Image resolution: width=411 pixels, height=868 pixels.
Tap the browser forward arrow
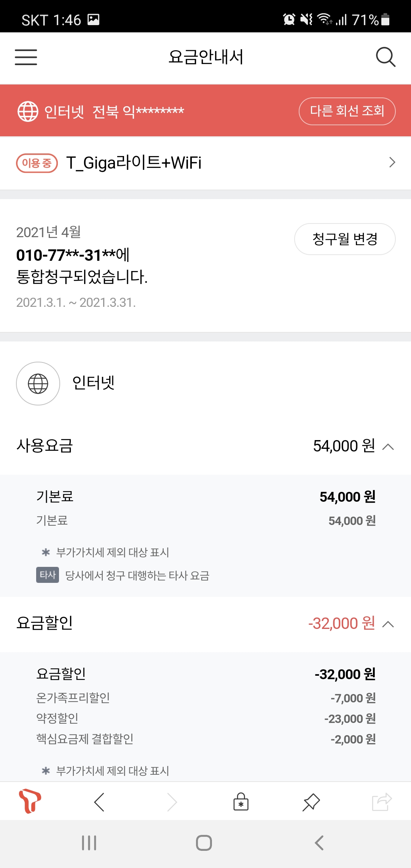[172, 802]
